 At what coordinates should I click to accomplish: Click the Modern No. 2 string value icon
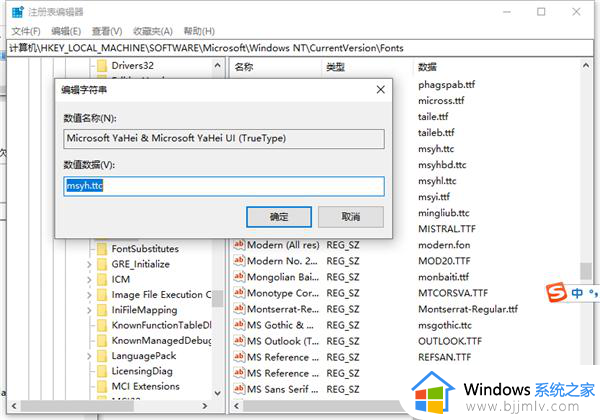point(239,260)
